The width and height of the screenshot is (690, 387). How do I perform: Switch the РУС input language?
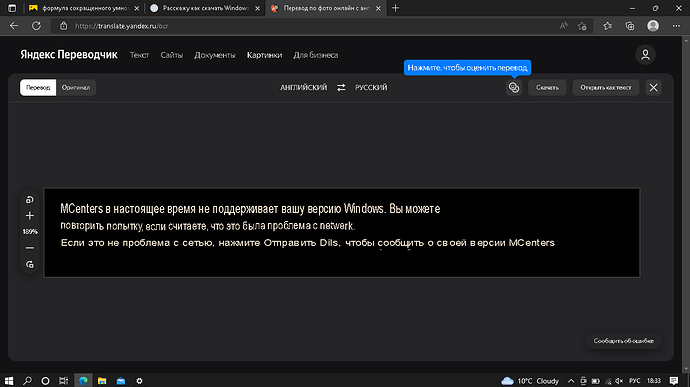pyautogui.click(x=635, y=381)
